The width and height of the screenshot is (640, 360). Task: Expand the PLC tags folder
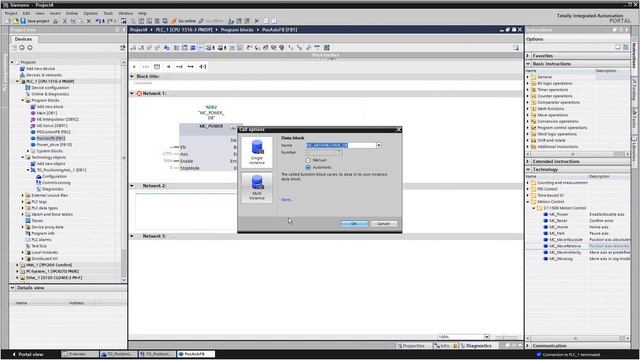point(23,202)
